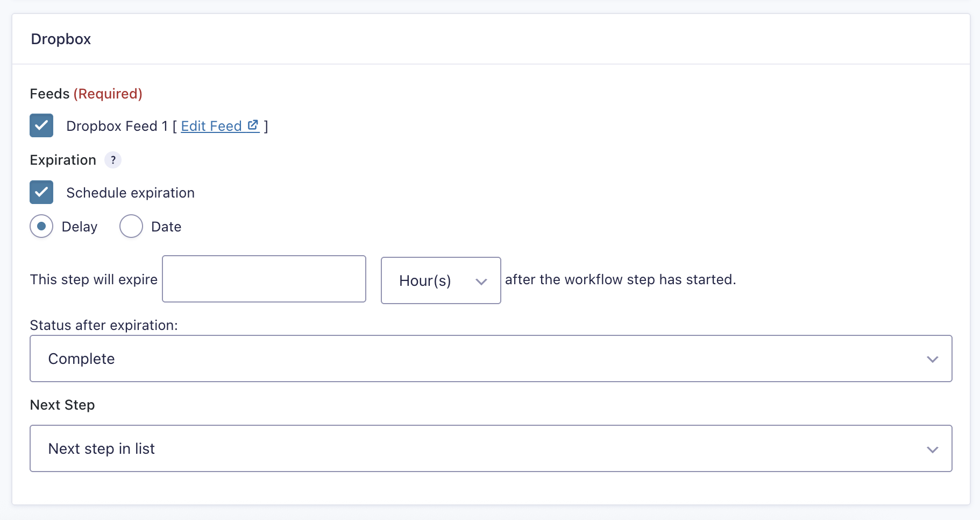This screenshot has width=980, height=520.
Task: Click the Dropbox panel header title
Action: pyautogui.click(x=61, y=39)
